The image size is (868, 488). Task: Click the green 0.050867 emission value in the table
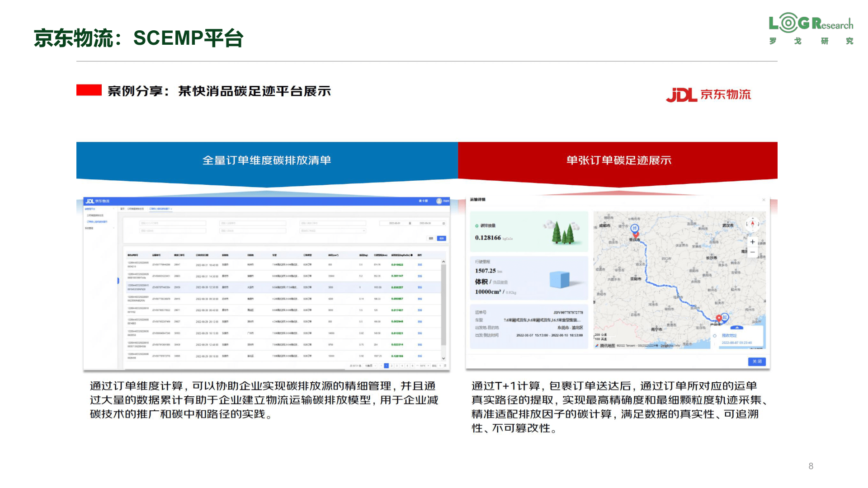[x=397, y=299]
